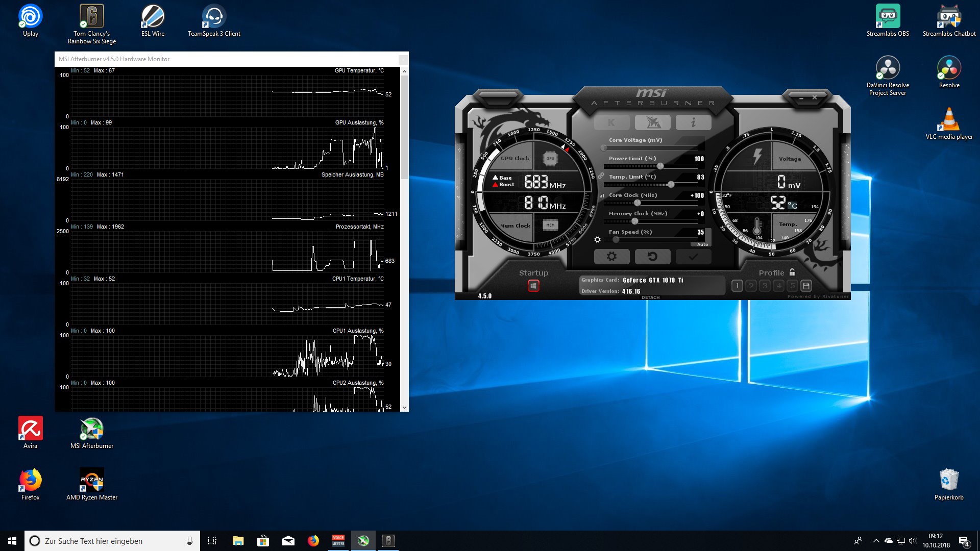Open fan settings gear beside Fan Speed

click(597, 239)
